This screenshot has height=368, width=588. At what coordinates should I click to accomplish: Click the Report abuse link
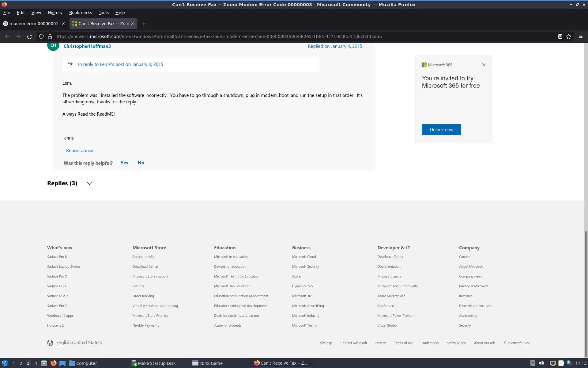[80, 151]
